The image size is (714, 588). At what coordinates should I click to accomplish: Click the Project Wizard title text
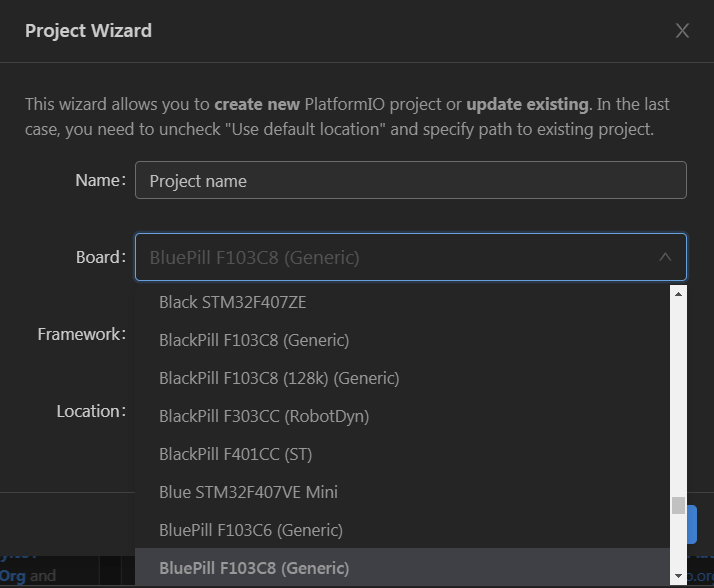click(88, 31)
